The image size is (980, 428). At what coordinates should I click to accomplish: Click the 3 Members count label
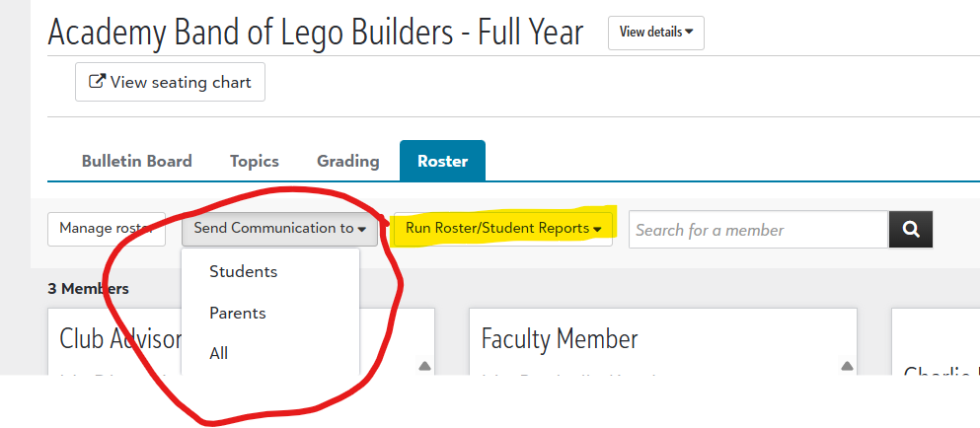88,289
